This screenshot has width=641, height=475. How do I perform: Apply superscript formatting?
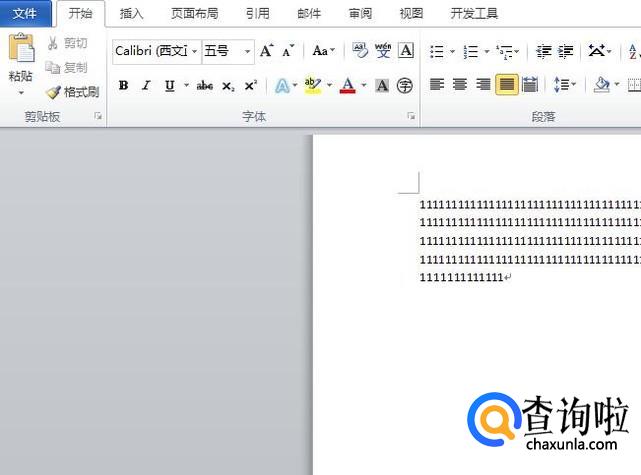[x=251, y=86]
